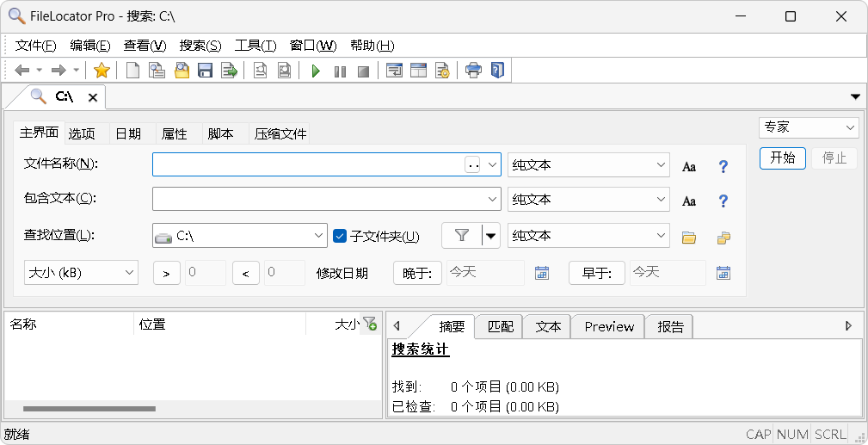Click the second document magnifier toolbar icon
Viewport: 868px width, 445px height.
(284, 71)
